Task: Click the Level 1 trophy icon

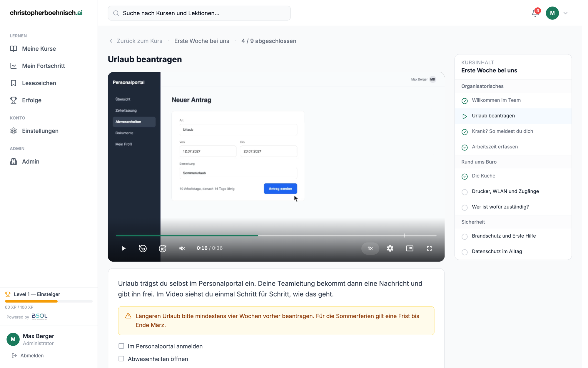Action: coord(8,294)
